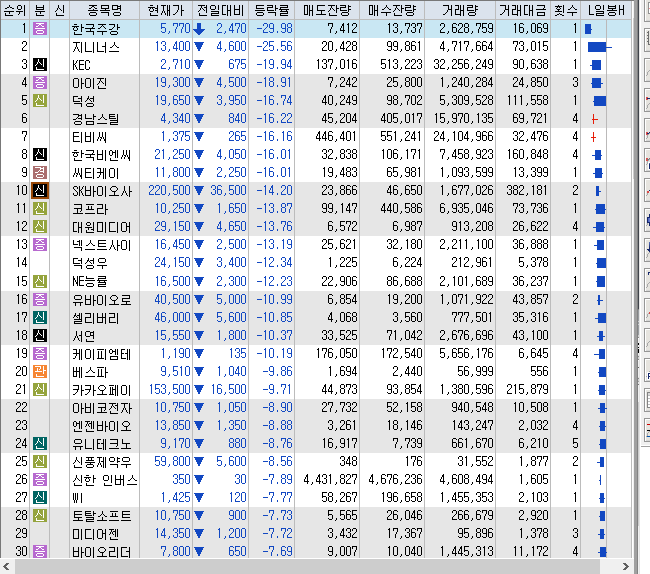Select the stock name 대원미디어

(102, 227)
